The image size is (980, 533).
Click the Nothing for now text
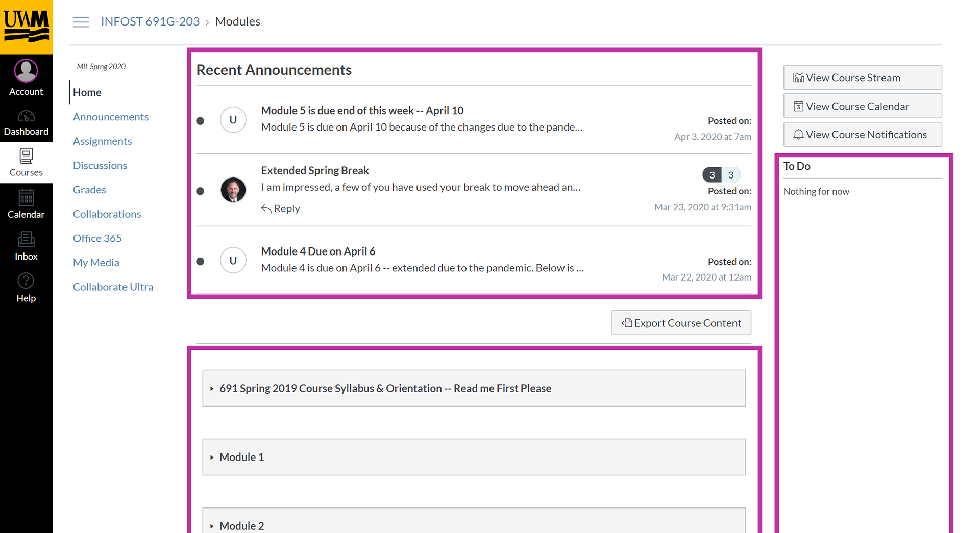pos(816,192)
